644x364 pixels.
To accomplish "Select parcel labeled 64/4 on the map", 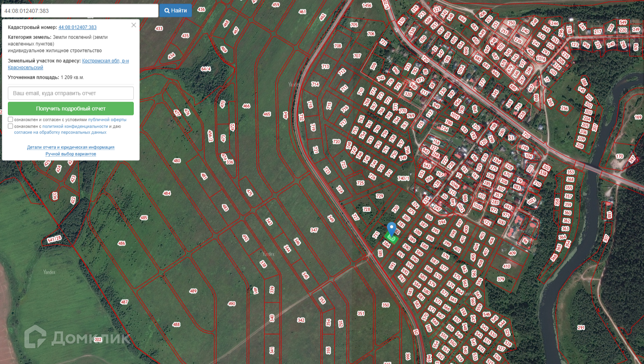I will tap(206, 69).
